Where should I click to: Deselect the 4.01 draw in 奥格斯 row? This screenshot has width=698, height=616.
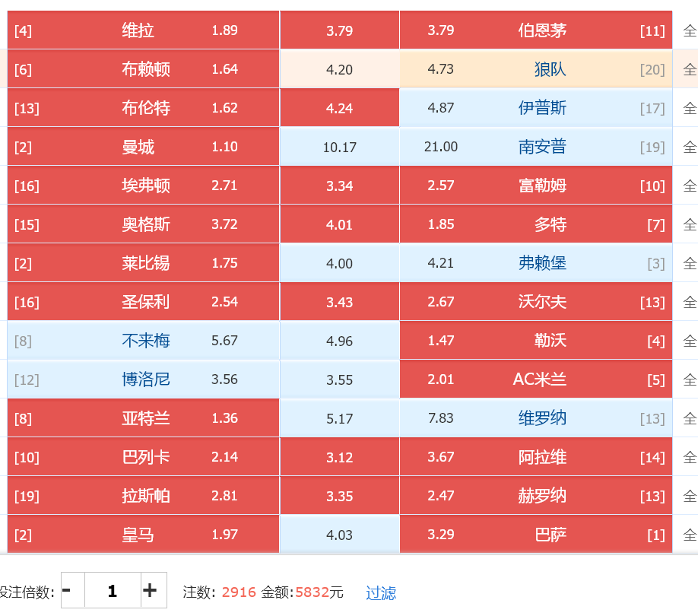pos(340,224)
